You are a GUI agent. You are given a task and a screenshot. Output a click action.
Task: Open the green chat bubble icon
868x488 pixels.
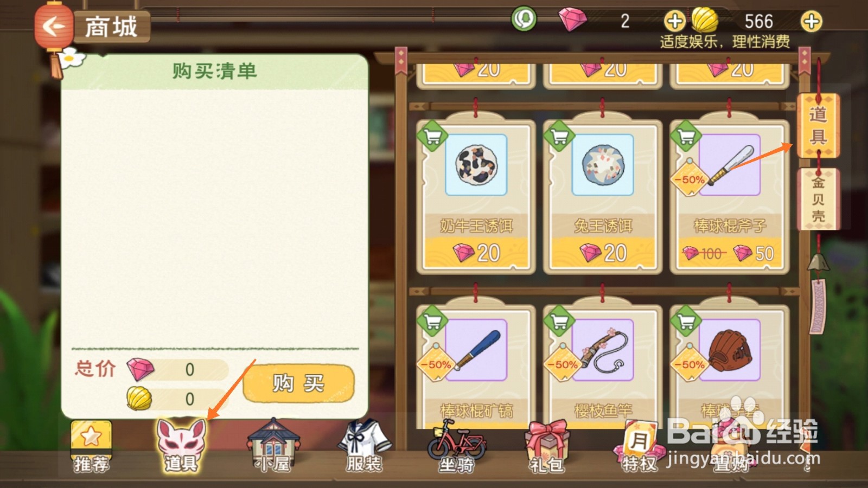(524, 20)
